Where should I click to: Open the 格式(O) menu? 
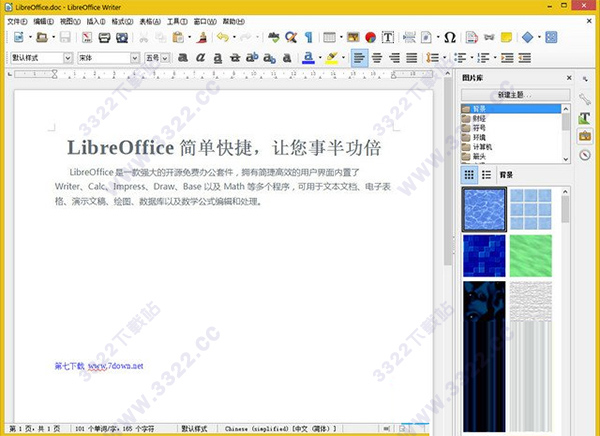122,21
